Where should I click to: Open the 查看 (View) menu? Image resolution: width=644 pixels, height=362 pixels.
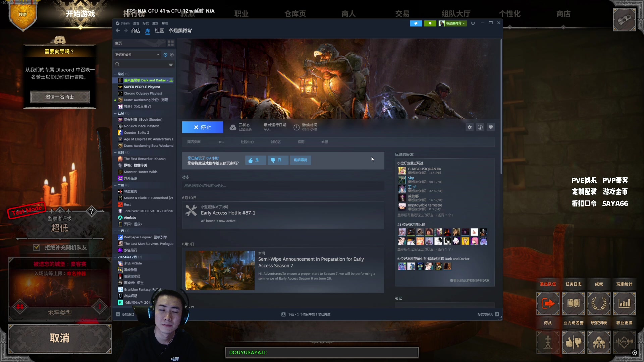point(136,23)
